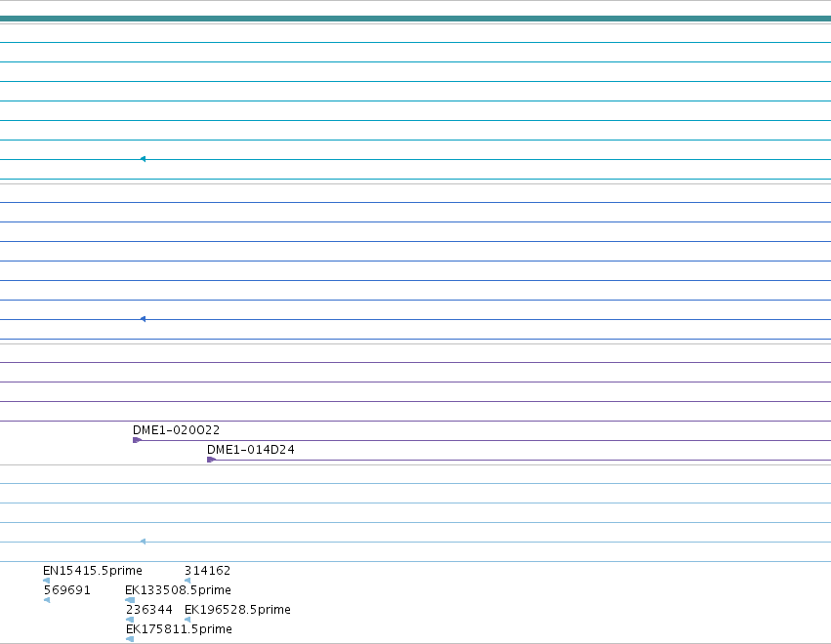Open the EK196528.5prime feature label
831x644 pixels.
237,610
